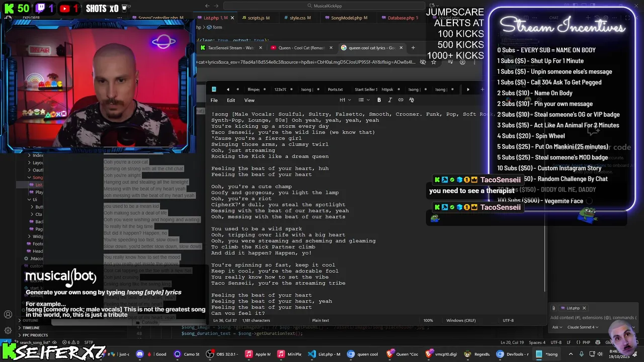Image resolution: width=644 pixels, height=362 pixels.
Task: Open Notepad zoom level 100%
Action: pos(428,320)
